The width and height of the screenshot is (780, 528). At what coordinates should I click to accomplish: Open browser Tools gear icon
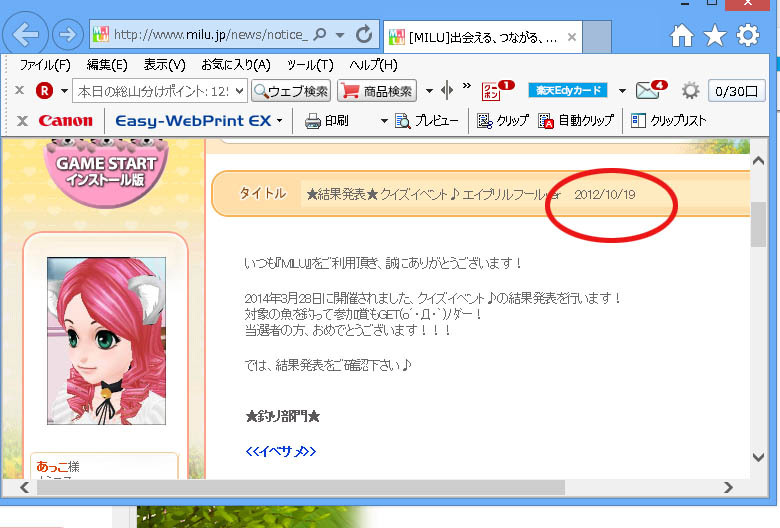(747, 36)
